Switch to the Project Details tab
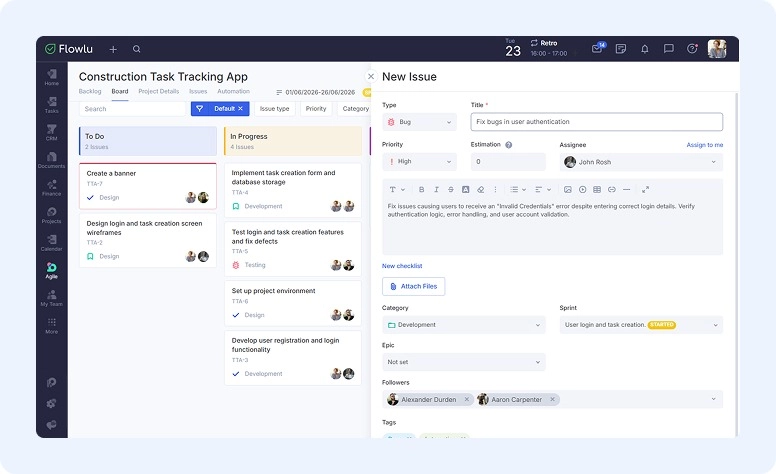The image size is (776, 474). 158,92
